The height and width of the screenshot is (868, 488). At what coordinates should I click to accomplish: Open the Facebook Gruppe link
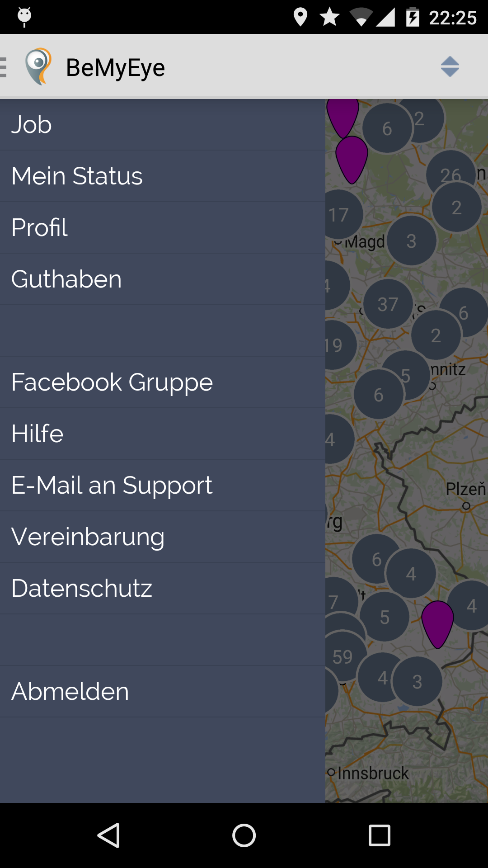point(163,382)
